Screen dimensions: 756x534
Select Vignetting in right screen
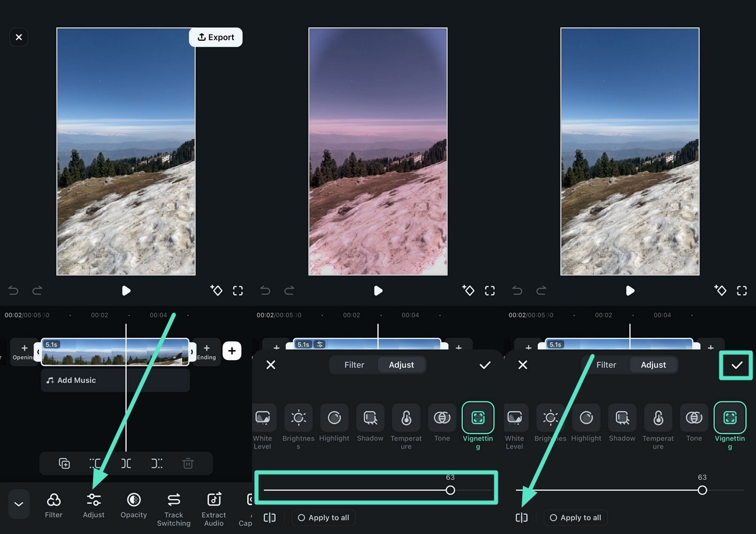point(730,426)
